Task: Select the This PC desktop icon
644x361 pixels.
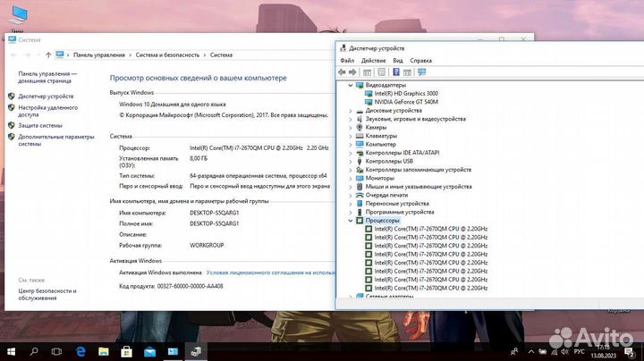Action: tap(17, 18)
